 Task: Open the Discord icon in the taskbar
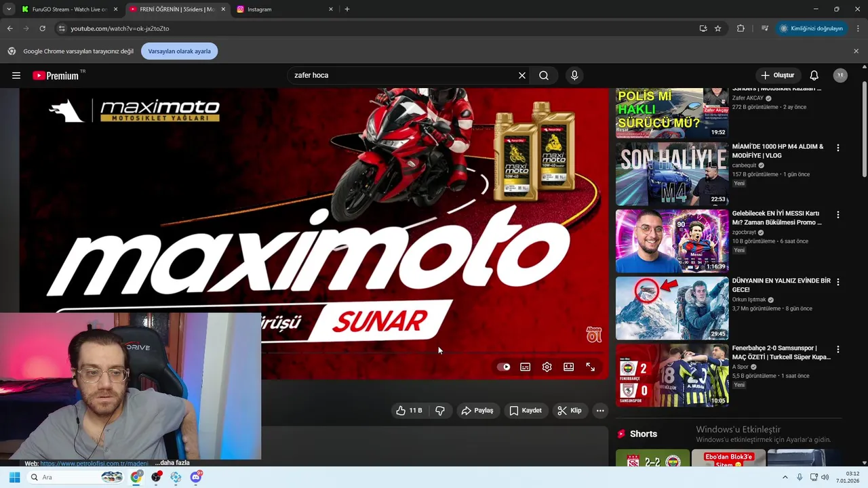(196, 477)
